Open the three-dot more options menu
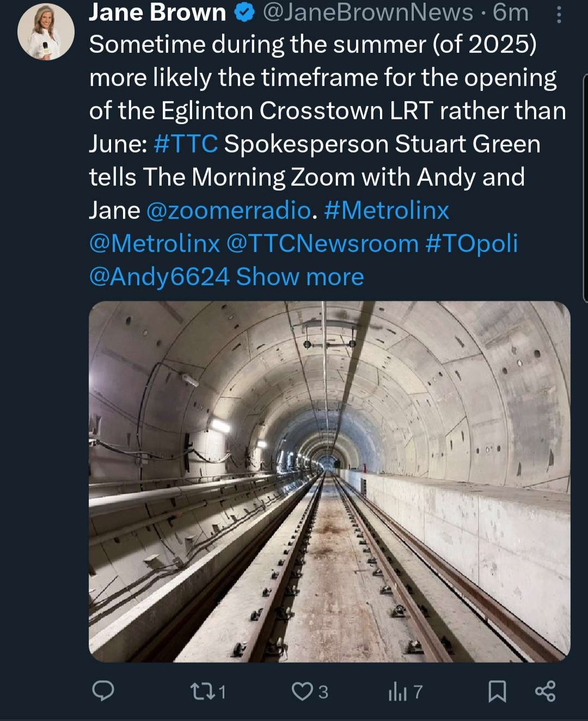 559,15
